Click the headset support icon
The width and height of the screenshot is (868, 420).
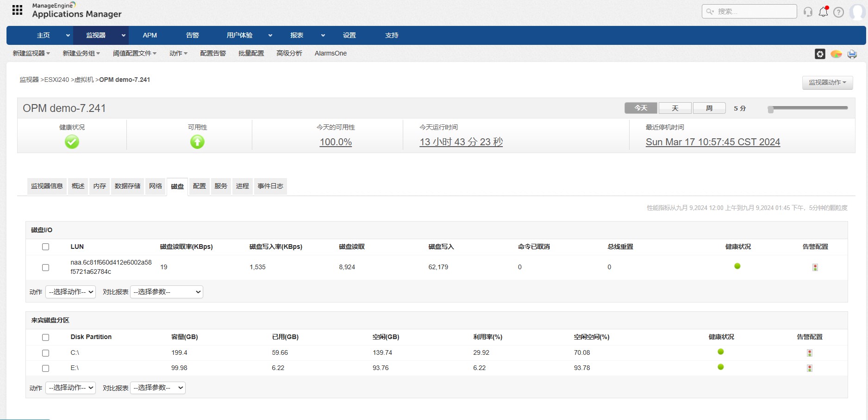tap(808, 12)
